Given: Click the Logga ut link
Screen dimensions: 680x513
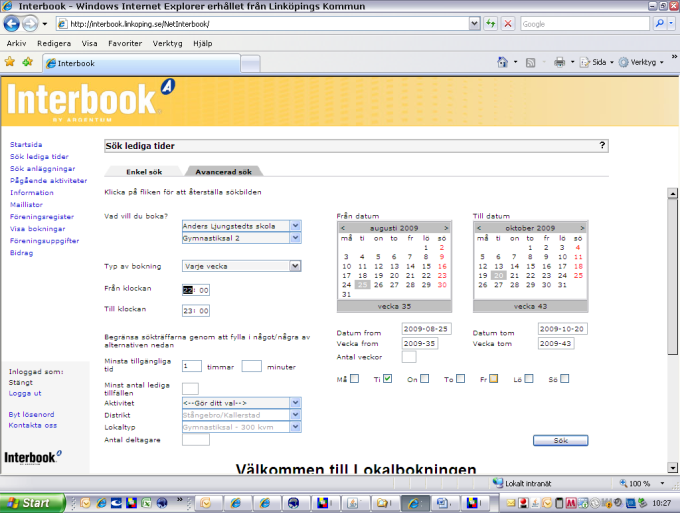Looking at the screenshot, I should coord(25,393).
